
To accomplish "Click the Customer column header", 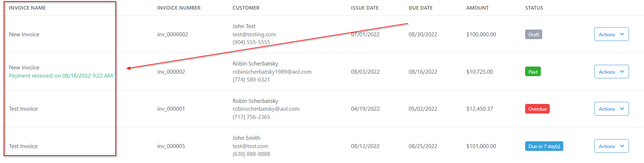I will 246,8.
